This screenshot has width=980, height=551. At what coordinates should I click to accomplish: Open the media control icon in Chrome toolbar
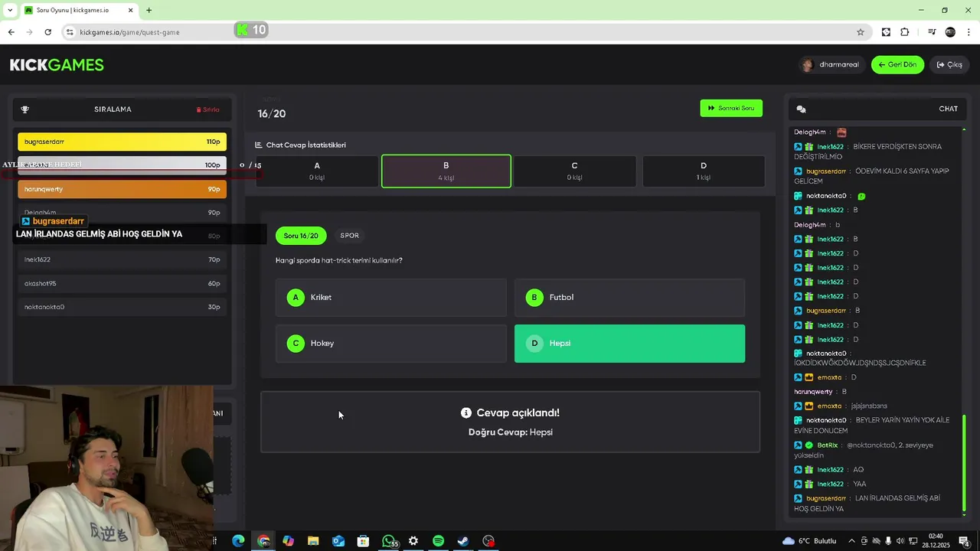click(x=932, y=32)
